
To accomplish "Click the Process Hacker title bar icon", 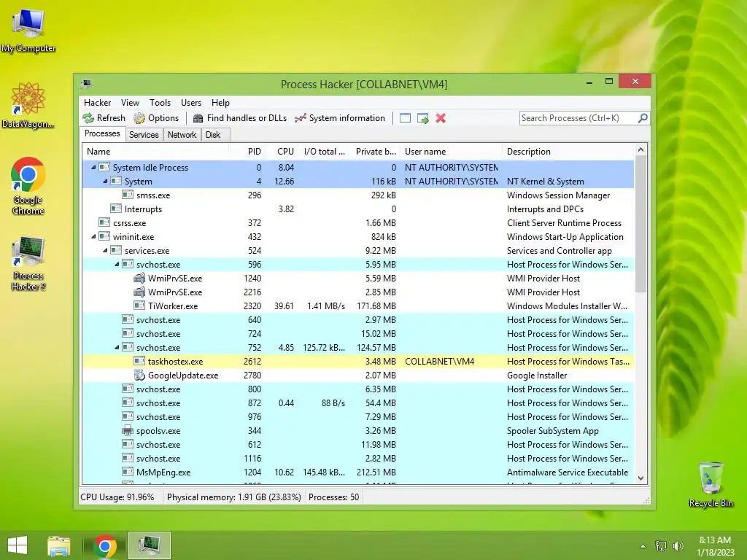I will pyautogui.click(x=86, y=84).
